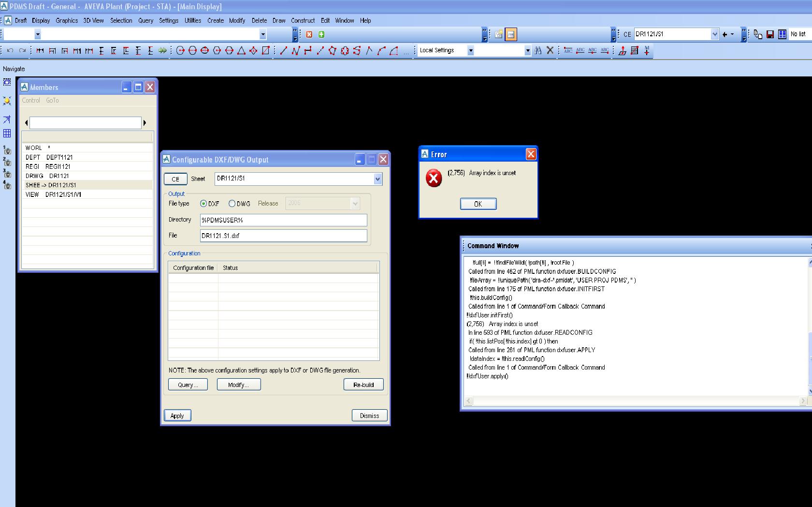Click the File field containing DR1121.S1.dxf
The height and width of the screenshot is (507, 812).
click(x=284, y=236)
